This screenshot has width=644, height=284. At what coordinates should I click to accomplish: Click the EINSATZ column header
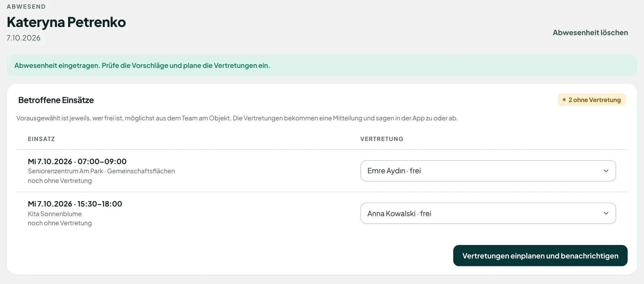(41, 139)
